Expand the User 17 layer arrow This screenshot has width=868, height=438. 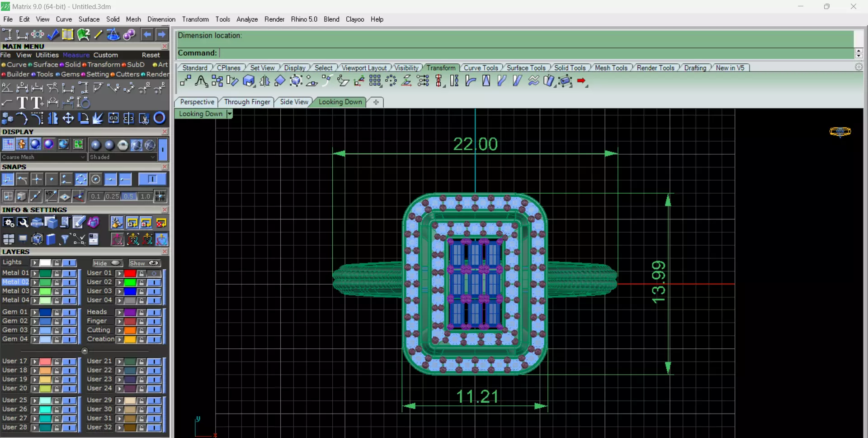(34, 362)
